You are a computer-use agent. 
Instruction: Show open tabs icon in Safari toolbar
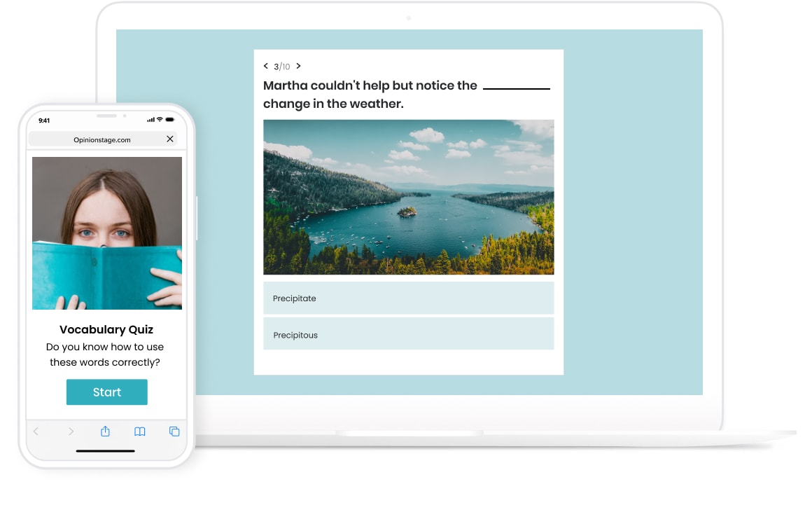pyautogui.click(x=174, y=432)
